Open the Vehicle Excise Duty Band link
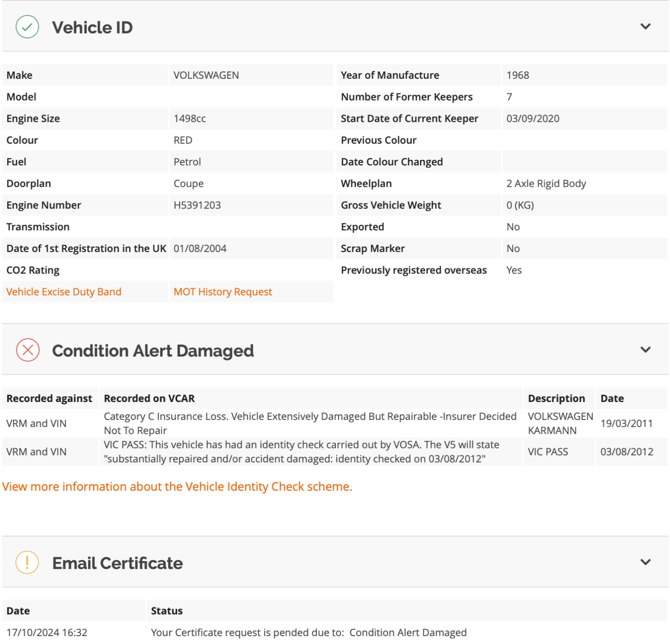This screenshot has height=644, width=670. pos(64,292)
